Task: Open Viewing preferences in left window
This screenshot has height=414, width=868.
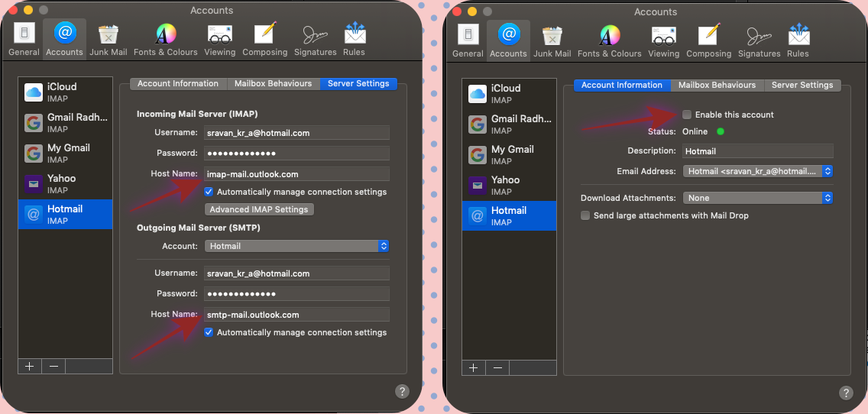Action: tap(220, 40)
